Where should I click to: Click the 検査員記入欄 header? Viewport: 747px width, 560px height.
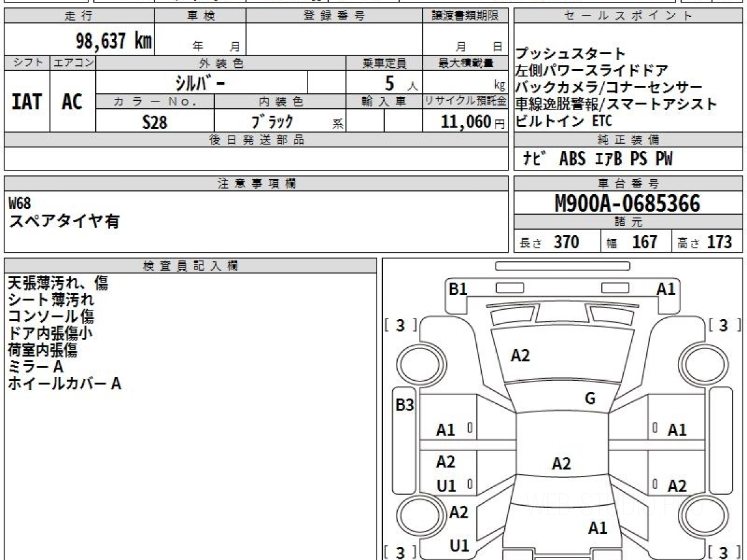(x=190, y=266)
